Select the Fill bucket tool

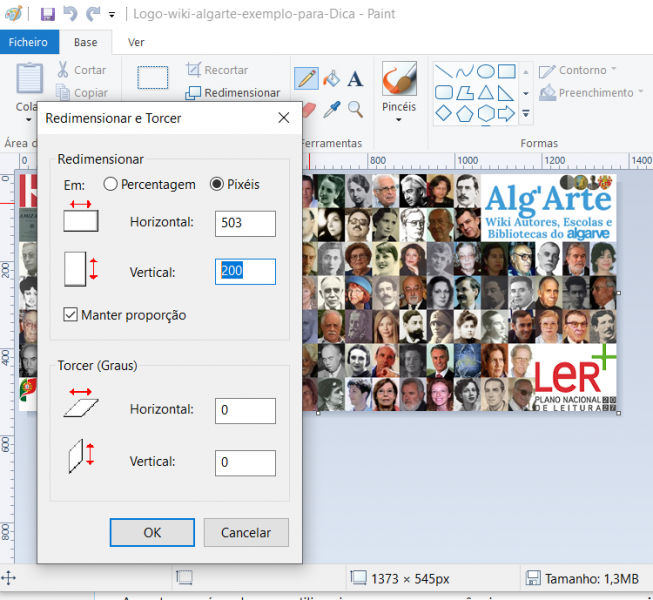tap(331, 78)
